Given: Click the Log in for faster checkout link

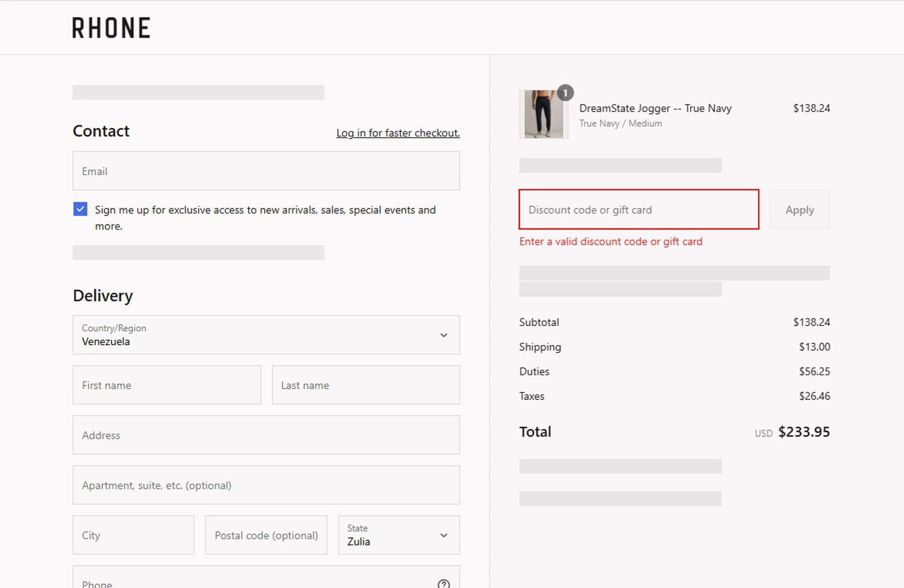Looking at the screenshot, I should (x=398, y=133).
